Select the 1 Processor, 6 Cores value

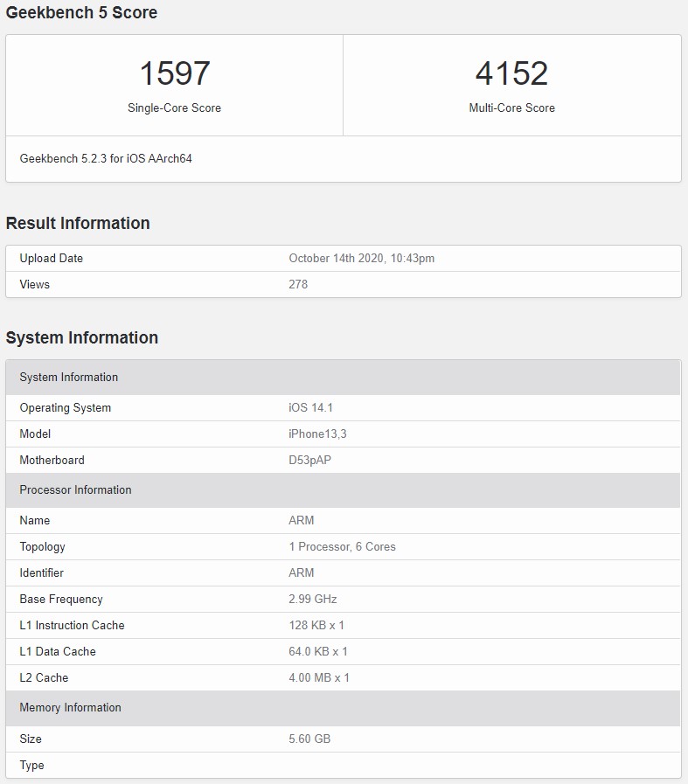click(x=342, y=547)
